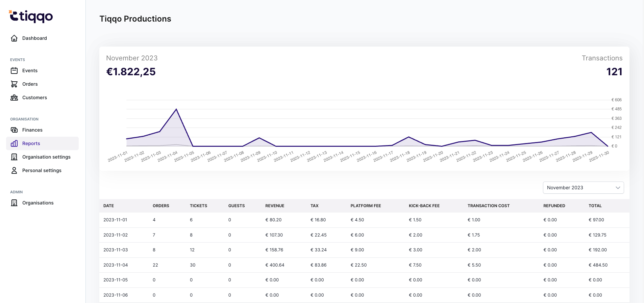Click the TICKETS column header
Image resolution: width=644 pixels, height=303 pixels.
click(x=198, y=206)
